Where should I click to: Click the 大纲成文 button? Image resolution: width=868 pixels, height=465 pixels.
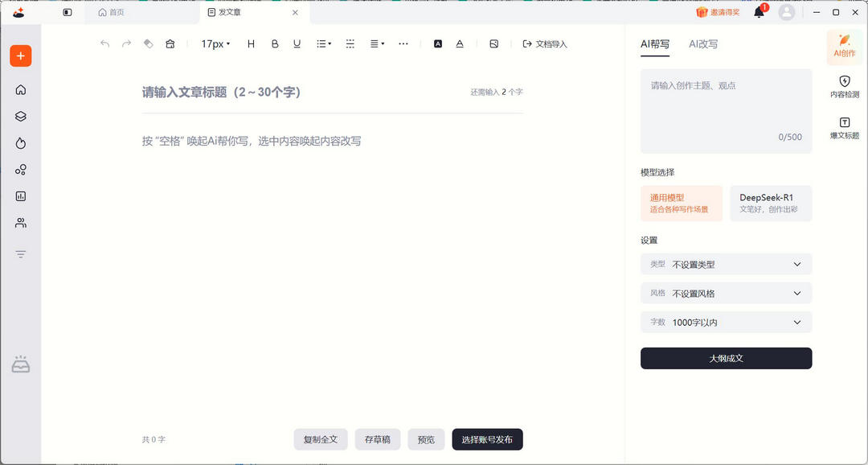tap(726, 358)
